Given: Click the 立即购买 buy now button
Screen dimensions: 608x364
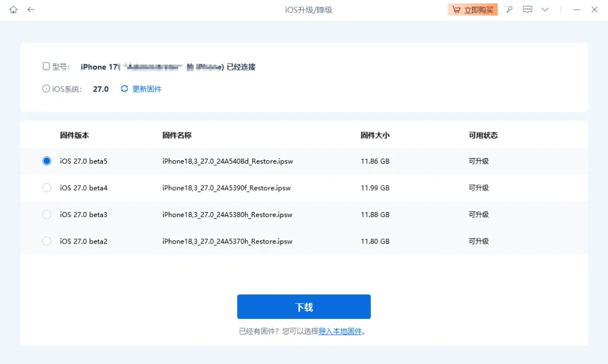Looking at the screenshot, I should pos(473,10).
